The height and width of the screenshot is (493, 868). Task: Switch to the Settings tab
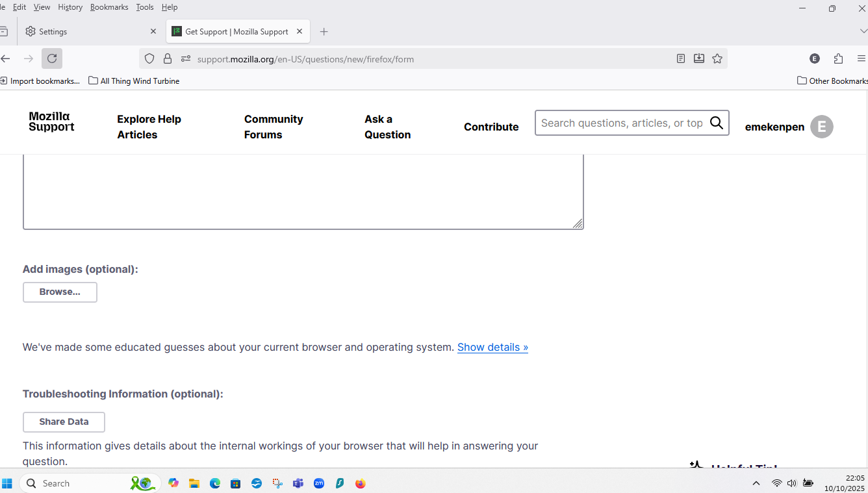91,31
